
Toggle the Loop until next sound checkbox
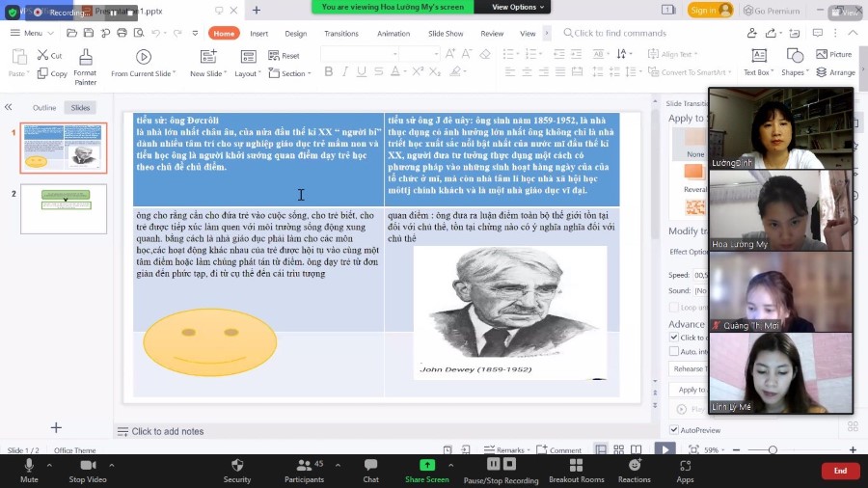[x=674, y=307]
